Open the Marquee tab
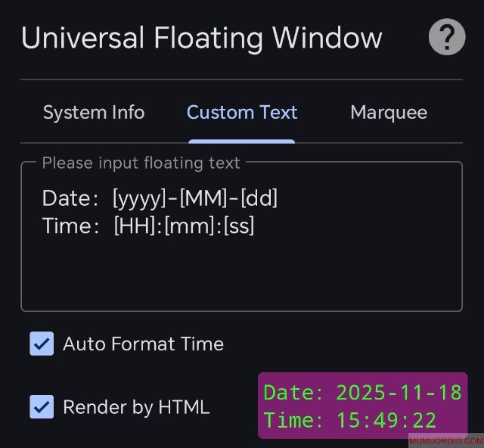The width and height of the screenshot is (484, 448). (x=389, y=113)
